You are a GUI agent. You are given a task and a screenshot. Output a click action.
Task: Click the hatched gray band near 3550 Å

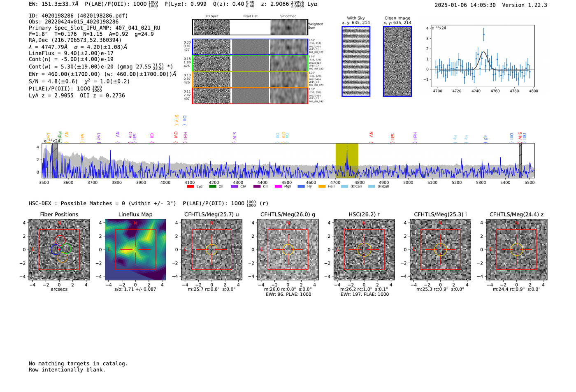tap(54, 160)
